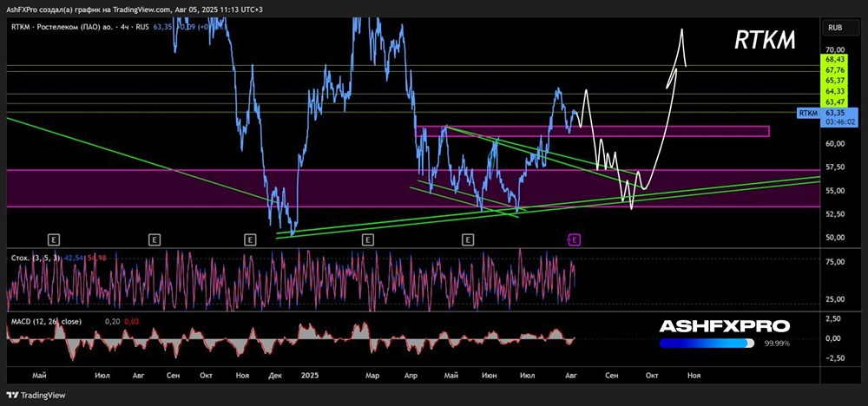This screenshot has width=868, height=406.
Task: Click the Мар month label on time axis
Action: (x=372, y=376)
